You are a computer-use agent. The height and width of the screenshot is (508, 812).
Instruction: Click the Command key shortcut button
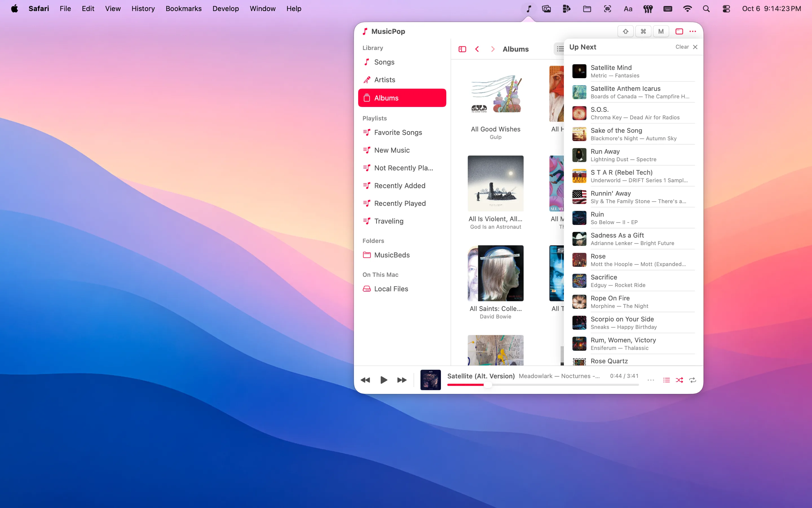[643, 31]
